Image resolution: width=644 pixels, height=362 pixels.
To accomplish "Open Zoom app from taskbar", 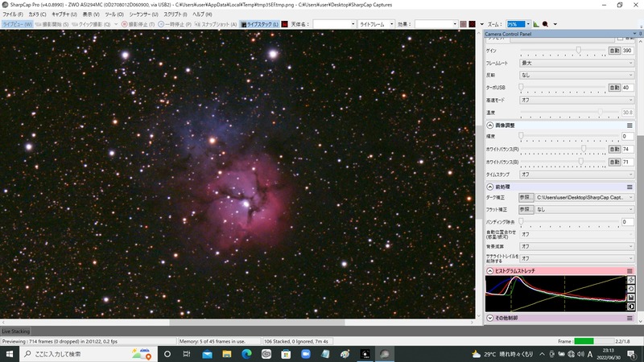I will [x=306, y=354].
